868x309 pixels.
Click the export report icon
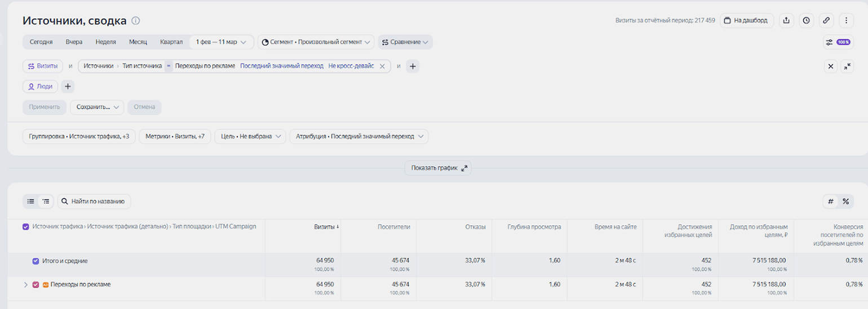[x=786, y=20]
